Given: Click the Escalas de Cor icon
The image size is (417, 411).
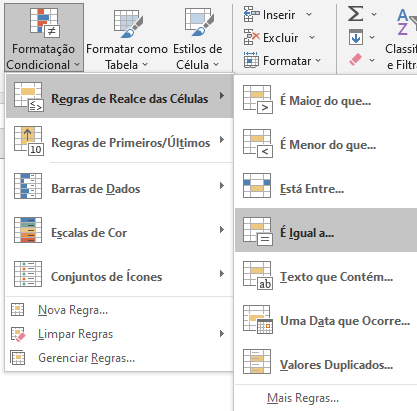Looking at the screenshot, I should [28, 230].
